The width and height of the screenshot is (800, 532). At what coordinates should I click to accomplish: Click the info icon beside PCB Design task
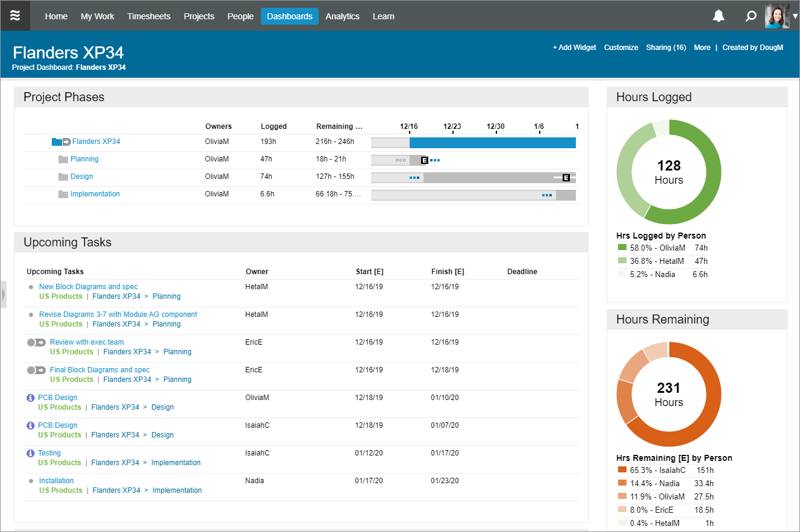[30, 397]
